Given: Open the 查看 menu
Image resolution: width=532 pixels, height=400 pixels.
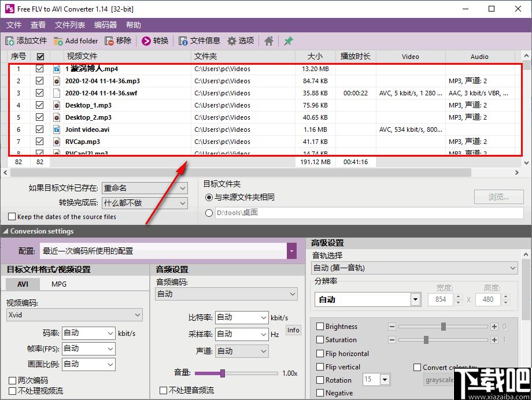Looking at the screenshot, I should coord(38,25).
